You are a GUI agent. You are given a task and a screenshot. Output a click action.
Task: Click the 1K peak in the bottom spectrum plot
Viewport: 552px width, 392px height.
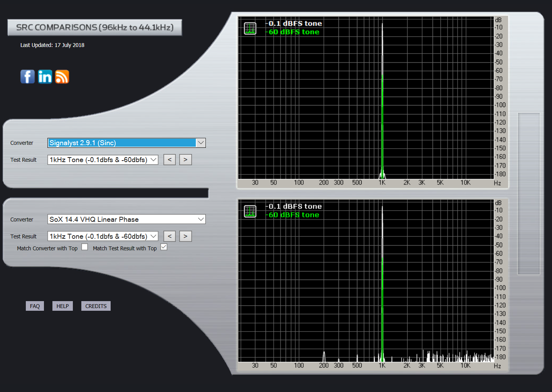tap(382, 284)
